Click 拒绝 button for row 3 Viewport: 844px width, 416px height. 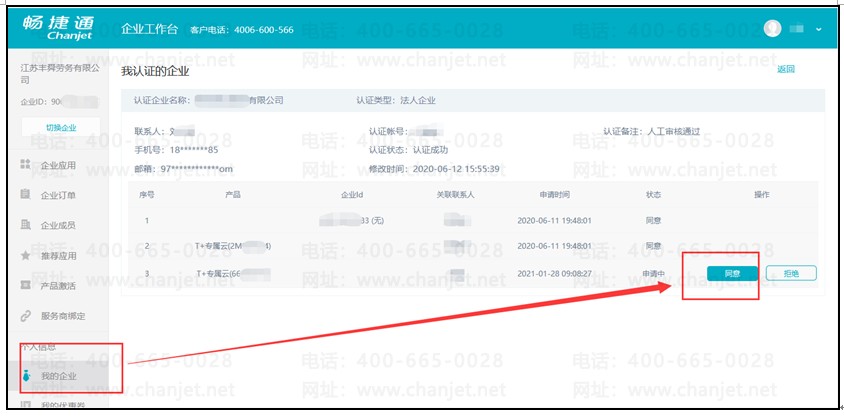pos(791,273)
